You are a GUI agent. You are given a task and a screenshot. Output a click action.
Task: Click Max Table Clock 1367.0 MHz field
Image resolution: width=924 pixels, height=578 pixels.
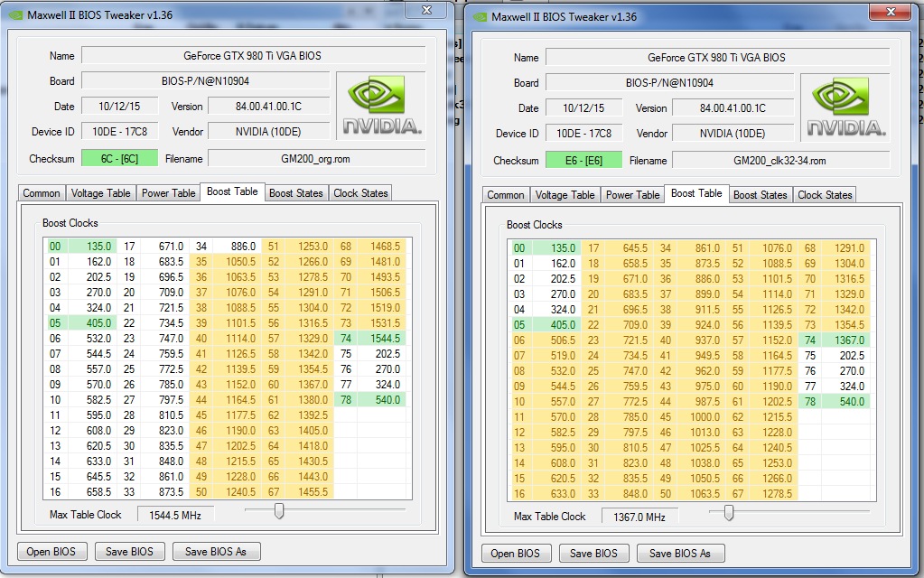point(640,517)
